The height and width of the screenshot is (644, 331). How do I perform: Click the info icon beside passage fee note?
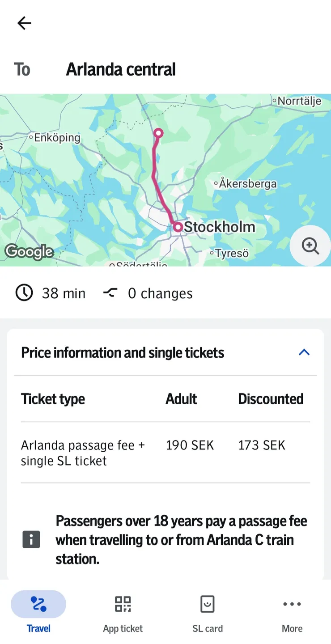[31, 539]
